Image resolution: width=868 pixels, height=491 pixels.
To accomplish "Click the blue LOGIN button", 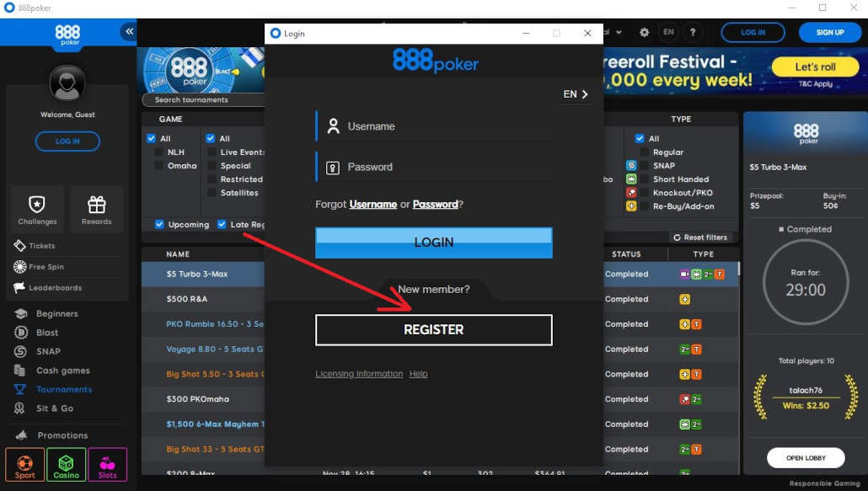I will 434,243.
